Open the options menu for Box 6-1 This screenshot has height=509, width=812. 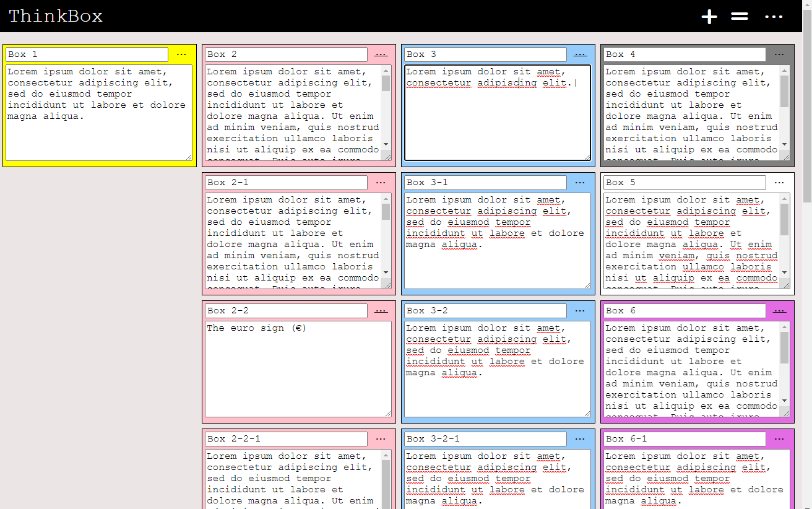(779, 439)
